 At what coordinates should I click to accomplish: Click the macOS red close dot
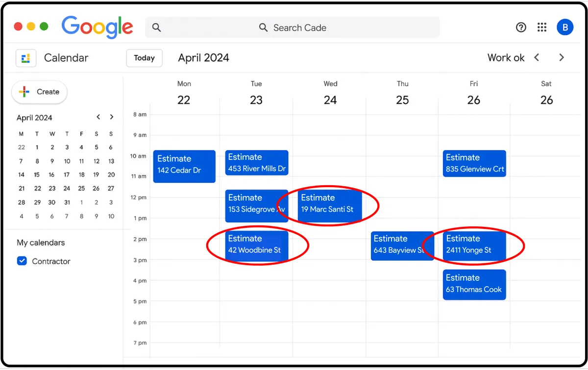(18, 27)
